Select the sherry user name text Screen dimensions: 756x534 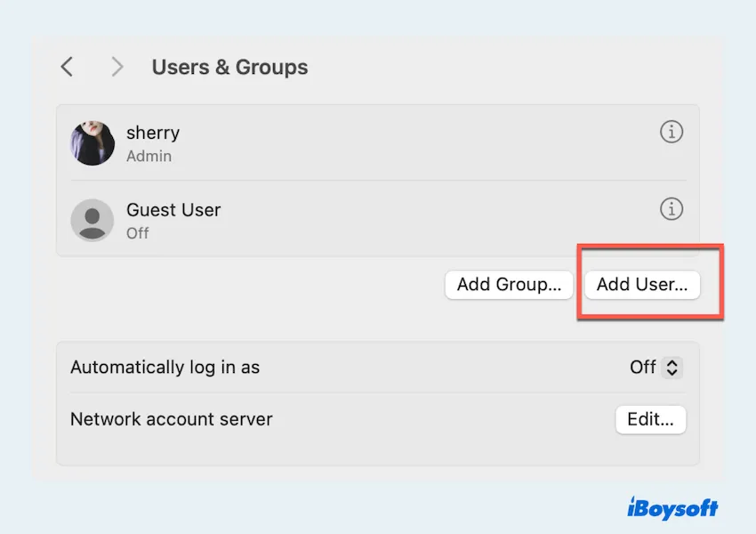pos(153,133)
